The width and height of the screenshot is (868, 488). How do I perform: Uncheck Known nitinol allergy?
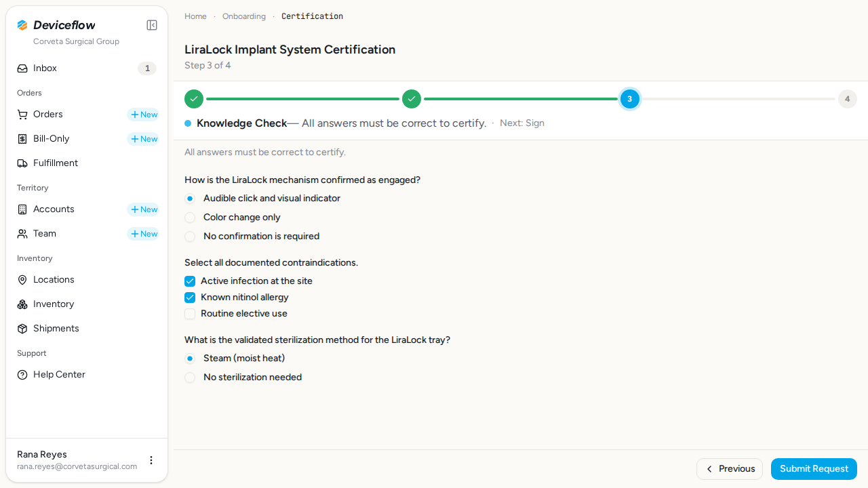point(190,298)
